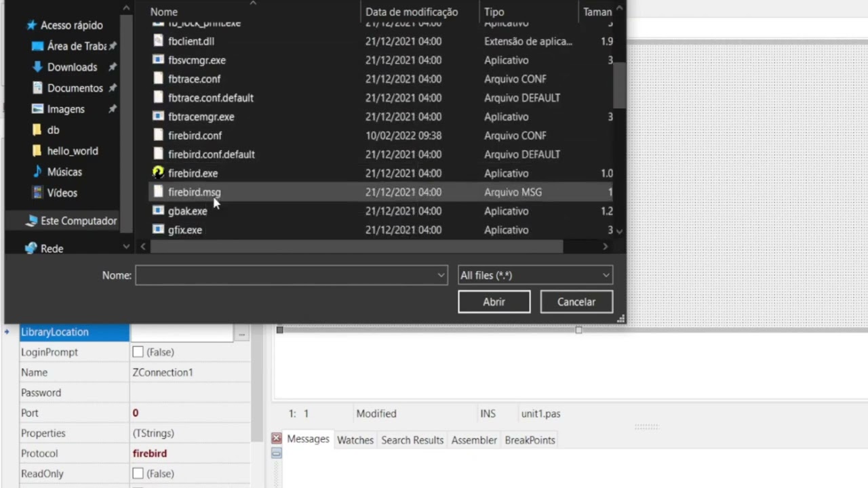Open the Documentos folder shortcut
The image size is (868, 488).
click(75, 88)
